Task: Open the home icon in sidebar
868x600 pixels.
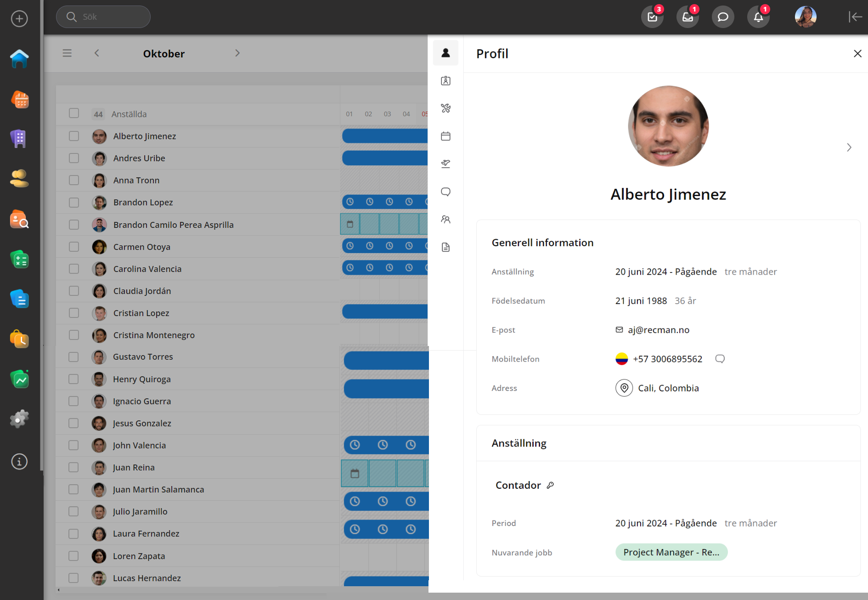Action: 19,59
